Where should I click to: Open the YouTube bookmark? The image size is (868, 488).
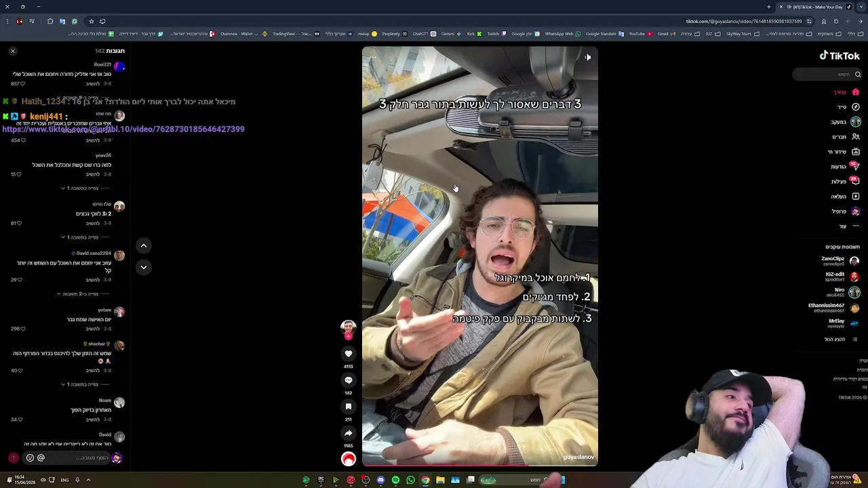639,34
